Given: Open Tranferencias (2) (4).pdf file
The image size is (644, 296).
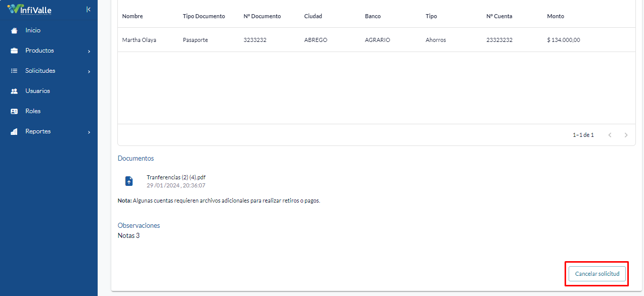Looking at the screenshot, I should pos(176,177).
